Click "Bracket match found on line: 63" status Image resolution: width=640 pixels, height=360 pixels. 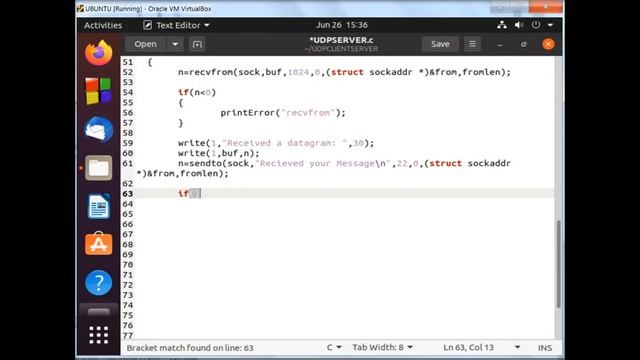tap(190, 348)
